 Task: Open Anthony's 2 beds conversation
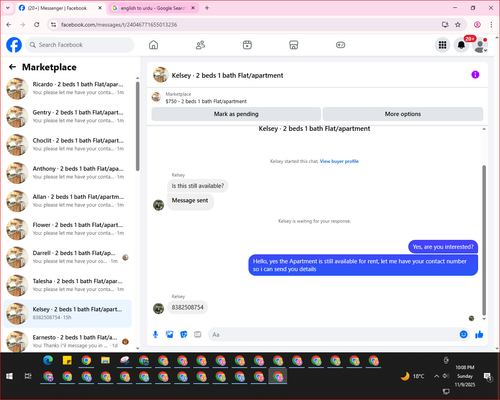coord(68,173)
